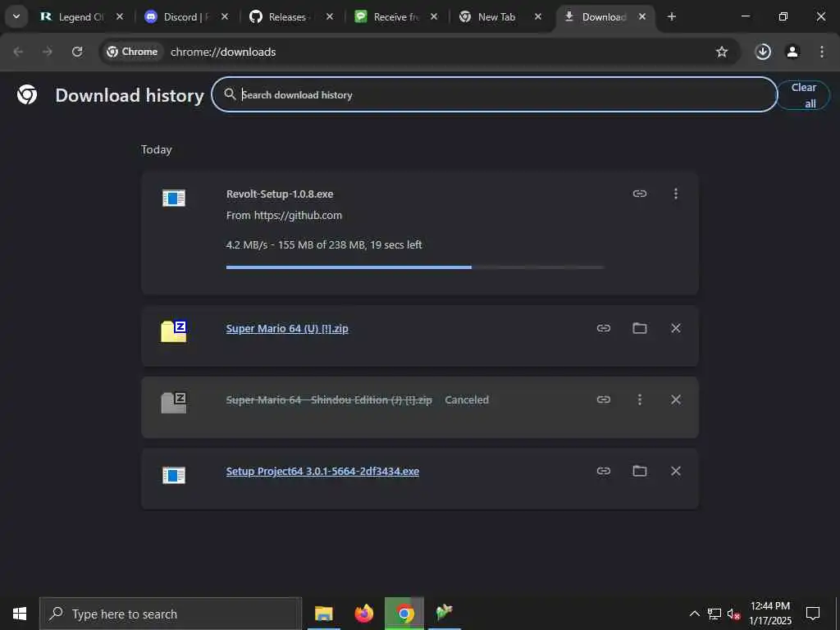Close the Releases tab
The image size is (840, 630).
tap(330, 16)
